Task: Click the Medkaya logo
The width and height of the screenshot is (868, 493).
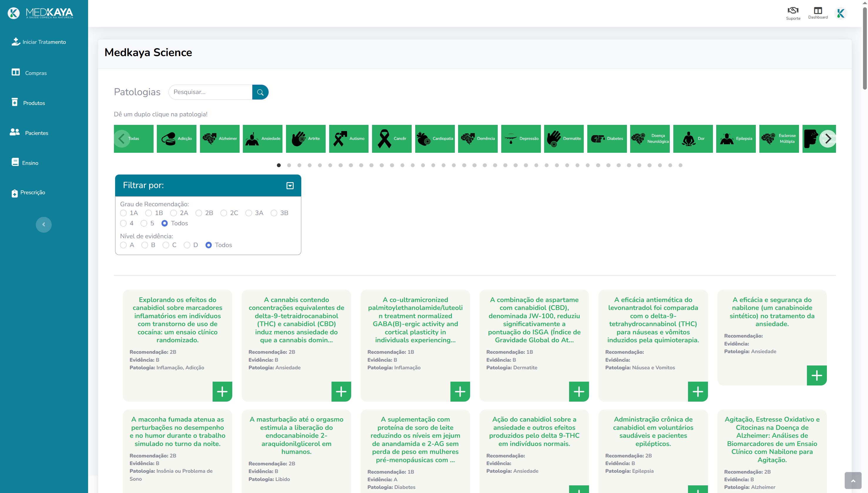Action: [40, 13]
